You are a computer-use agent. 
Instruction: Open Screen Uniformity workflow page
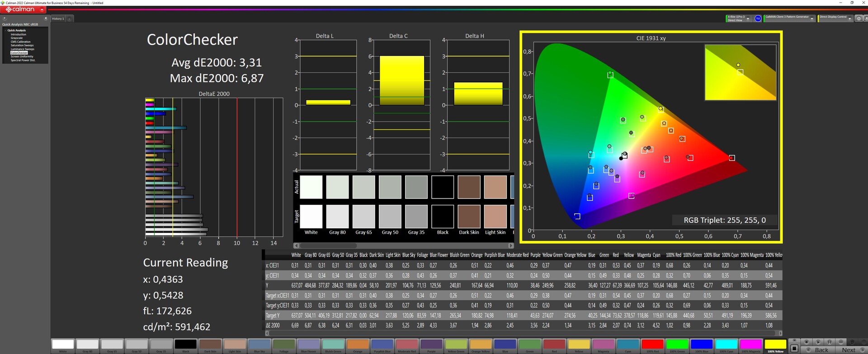22,57
